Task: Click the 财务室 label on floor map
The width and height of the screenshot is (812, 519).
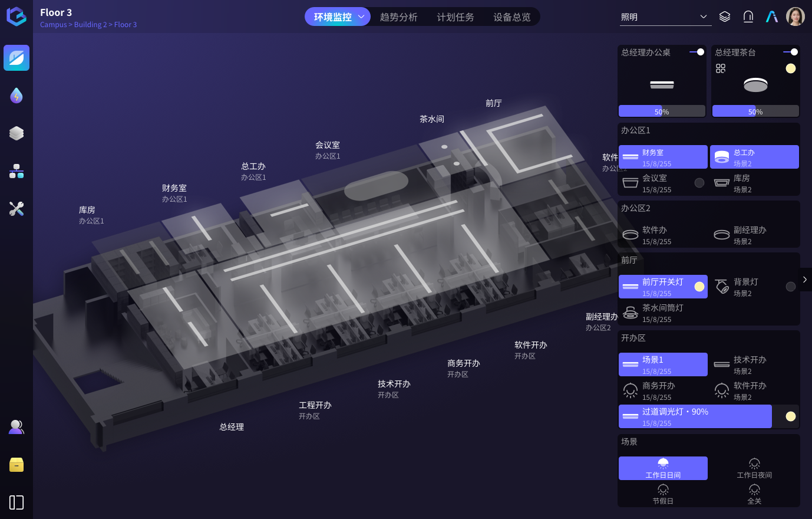Action: (x=174, y=188)
